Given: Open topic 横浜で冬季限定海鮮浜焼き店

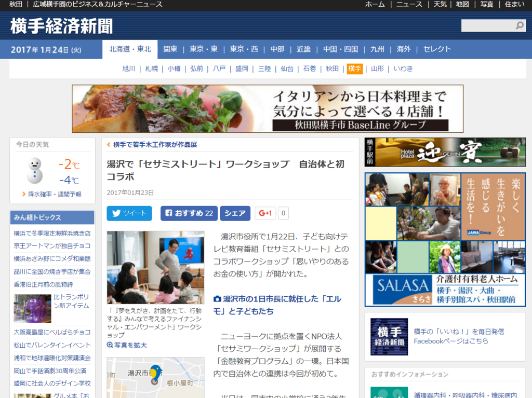Looking at the screenshot, I should click(52, 233).
